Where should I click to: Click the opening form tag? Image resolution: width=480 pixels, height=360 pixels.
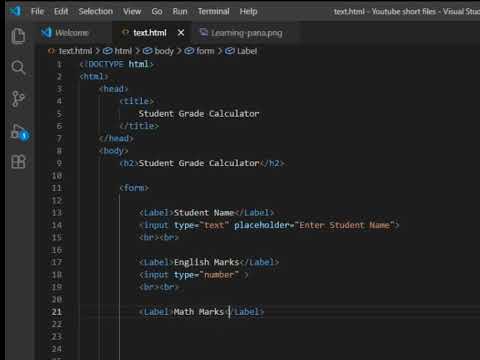pos(134,188)
